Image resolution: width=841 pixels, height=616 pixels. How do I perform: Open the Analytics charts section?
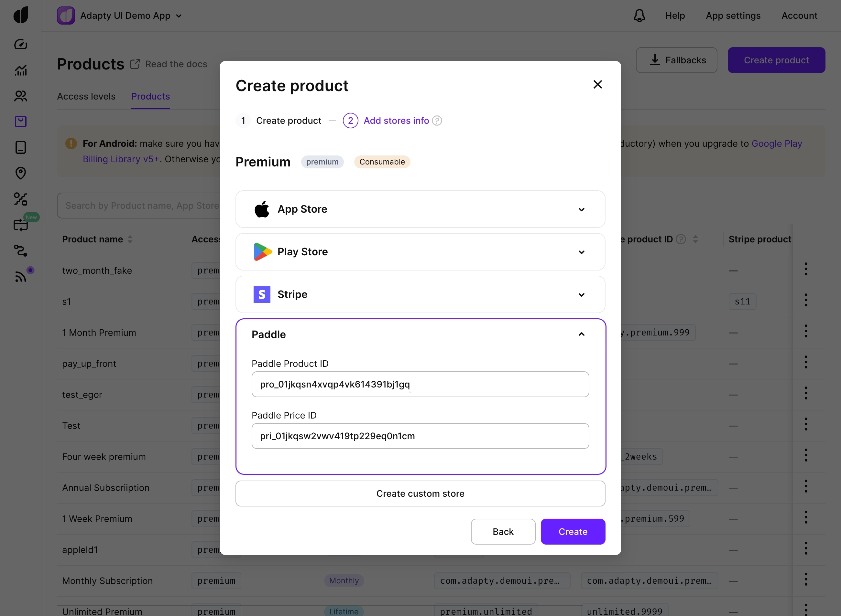(x=21, y=70)
